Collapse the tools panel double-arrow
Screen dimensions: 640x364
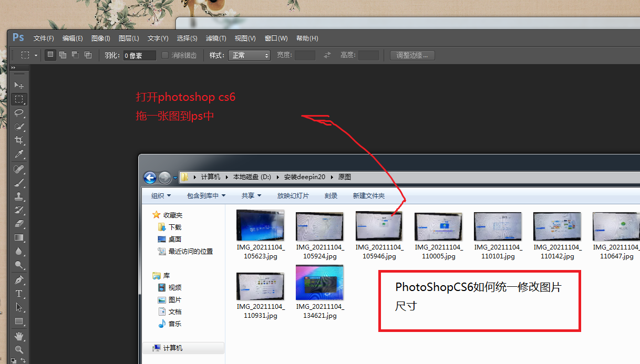[13, 68]
